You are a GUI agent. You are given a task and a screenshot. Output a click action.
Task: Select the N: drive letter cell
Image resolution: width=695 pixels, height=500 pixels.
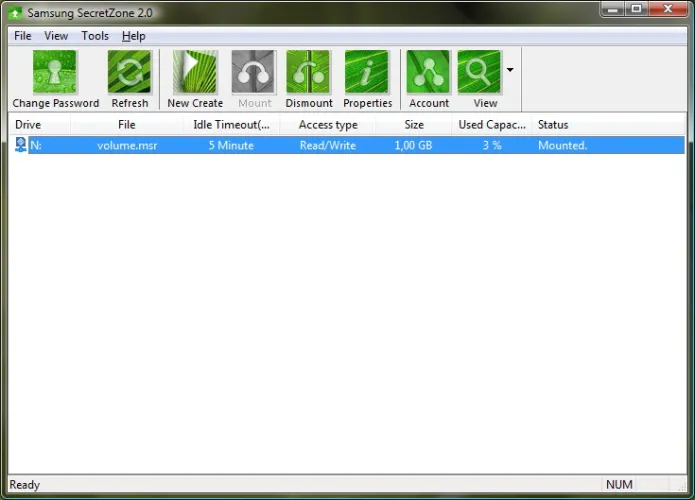pos(36,145)
